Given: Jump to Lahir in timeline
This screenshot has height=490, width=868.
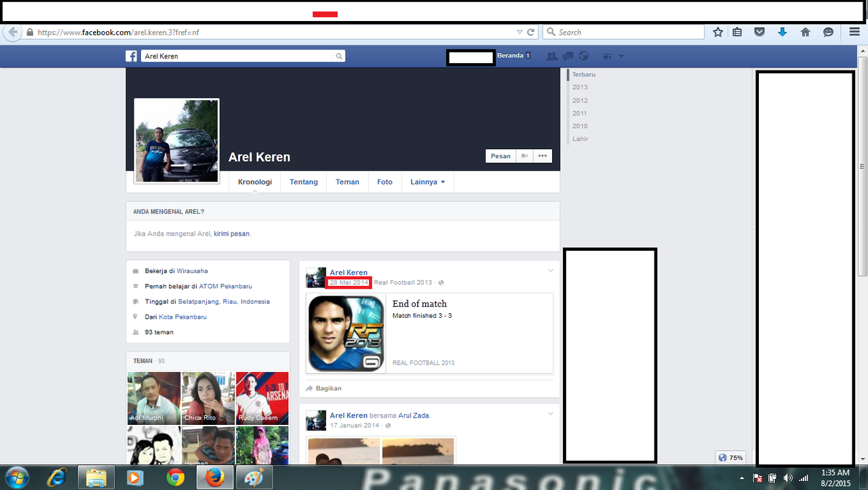Looking at the screenshot, I should (x=580, y=139).
